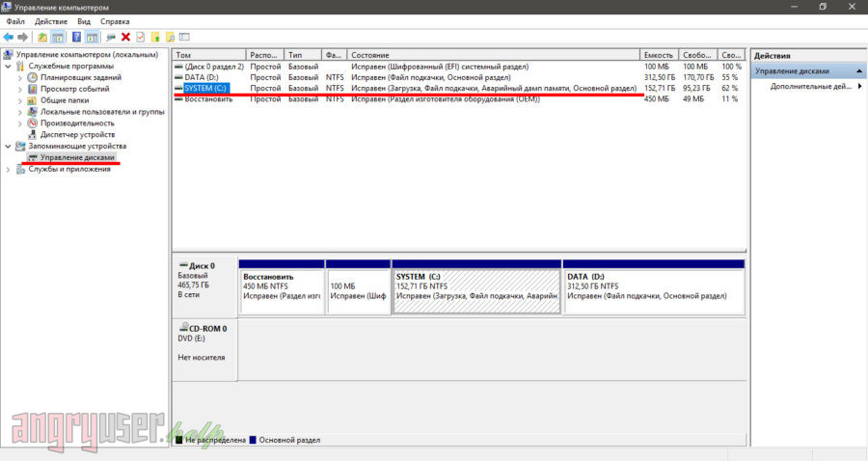
Task: Collapse the Служебные программы tree node
Action: 9,66
